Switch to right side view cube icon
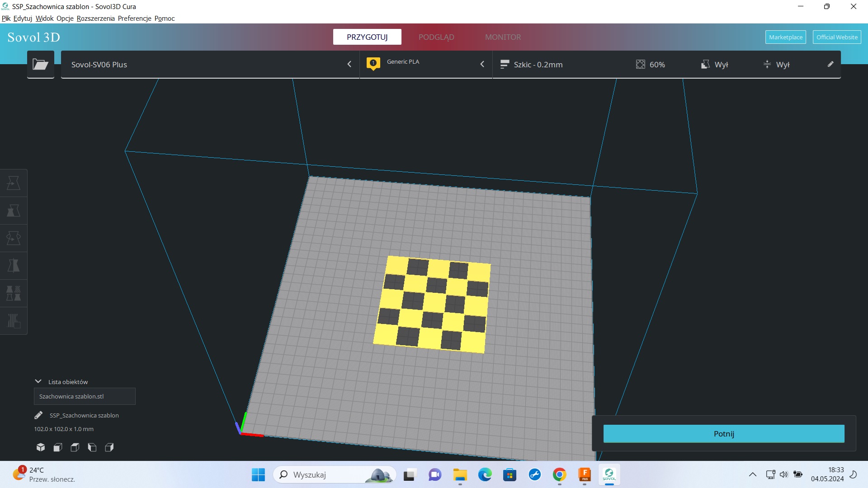 pos(109,447)
